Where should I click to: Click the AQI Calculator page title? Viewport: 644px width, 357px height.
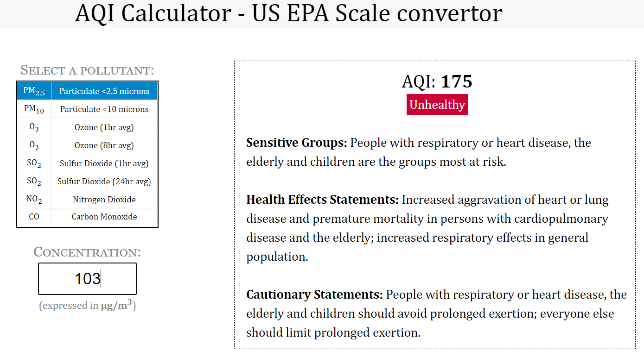coord(288,13)
